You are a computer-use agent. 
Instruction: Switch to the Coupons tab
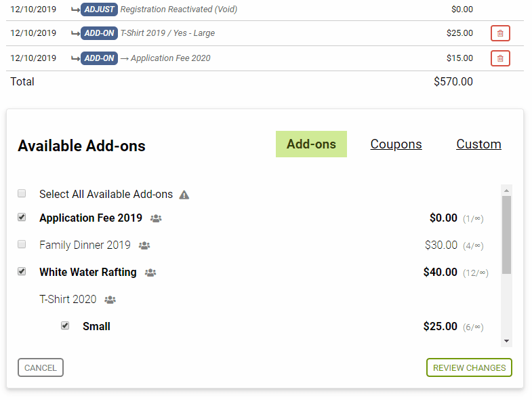pyautogui.click(x=396, y=144)
